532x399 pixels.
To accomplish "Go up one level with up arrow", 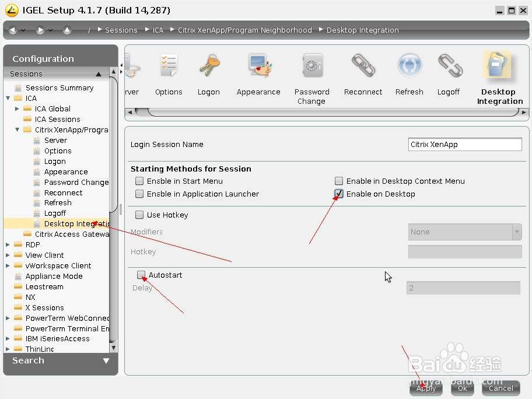I will 67,30.
